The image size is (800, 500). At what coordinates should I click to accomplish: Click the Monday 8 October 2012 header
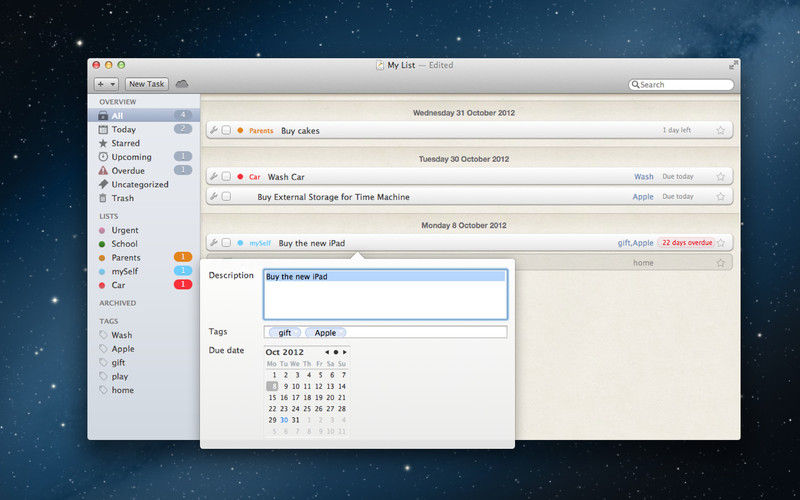[x=464, y=225]
